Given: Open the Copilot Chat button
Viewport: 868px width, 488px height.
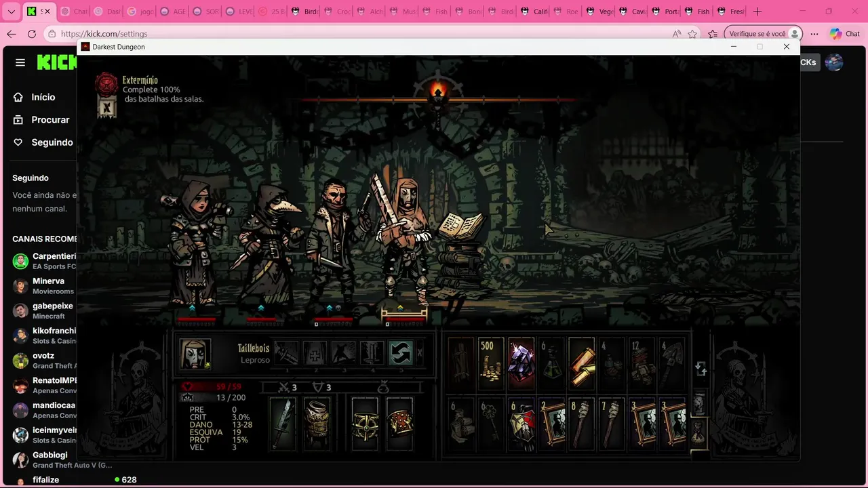Looking at the screenshot, I should pyautogui.click(x=845, y=34).
